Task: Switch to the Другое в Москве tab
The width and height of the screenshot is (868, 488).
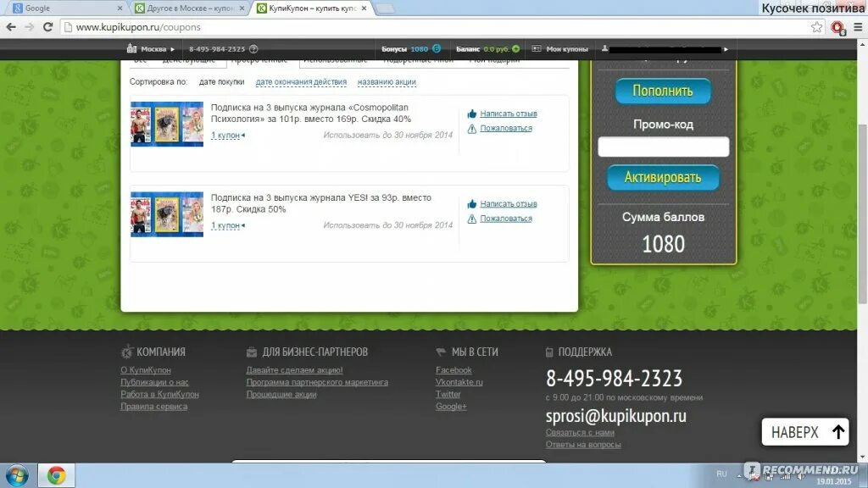Action: coord(189,8)
